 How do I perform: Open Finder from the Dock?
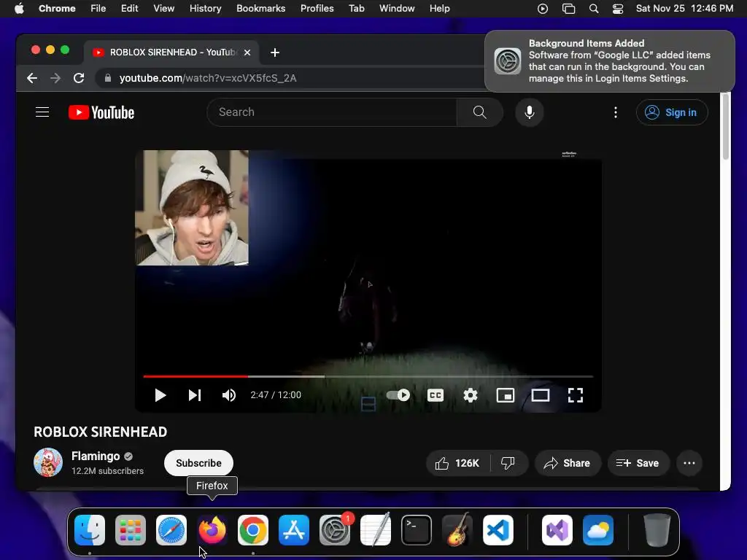pos(90,530)
